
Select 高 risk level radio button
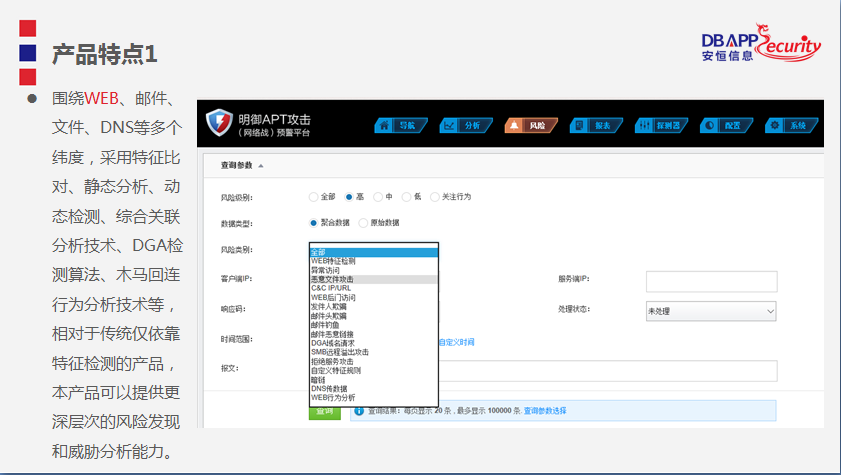[349, 197]
